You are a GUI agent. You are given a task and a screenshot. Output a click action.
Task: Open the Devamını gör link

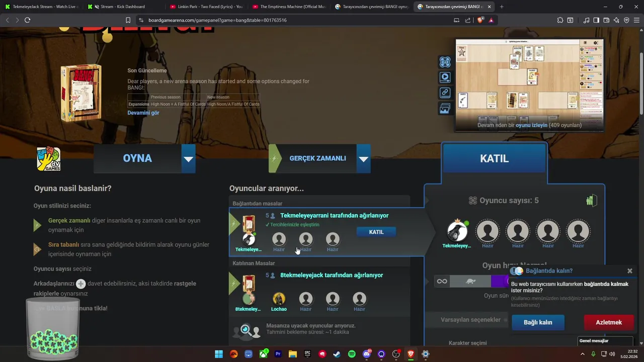[143, 113]
